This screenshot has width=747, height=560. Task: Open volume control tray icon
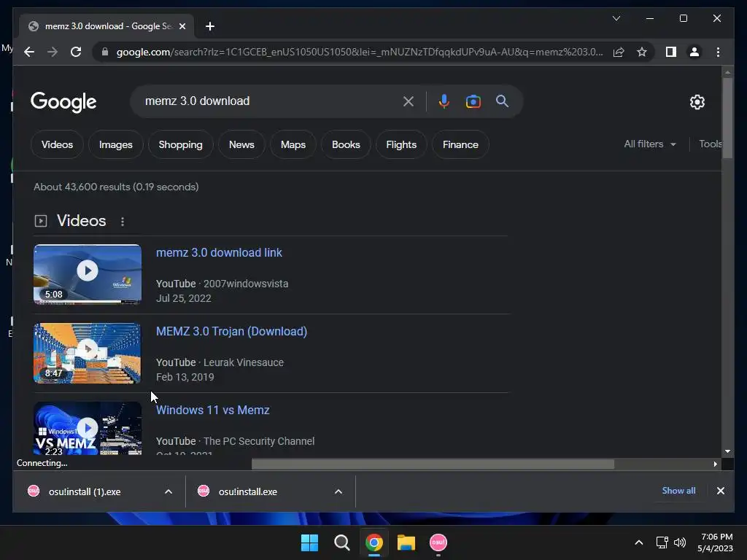pyautogui.click(x=680, y=542)
